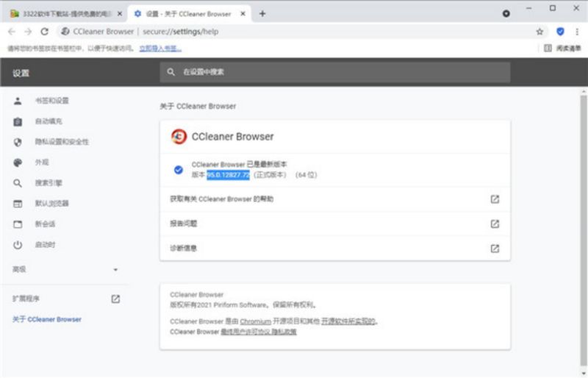This screenshot has width=588, height=378.
Task: Switch to the 3322 software download tab
Action: 66,14
